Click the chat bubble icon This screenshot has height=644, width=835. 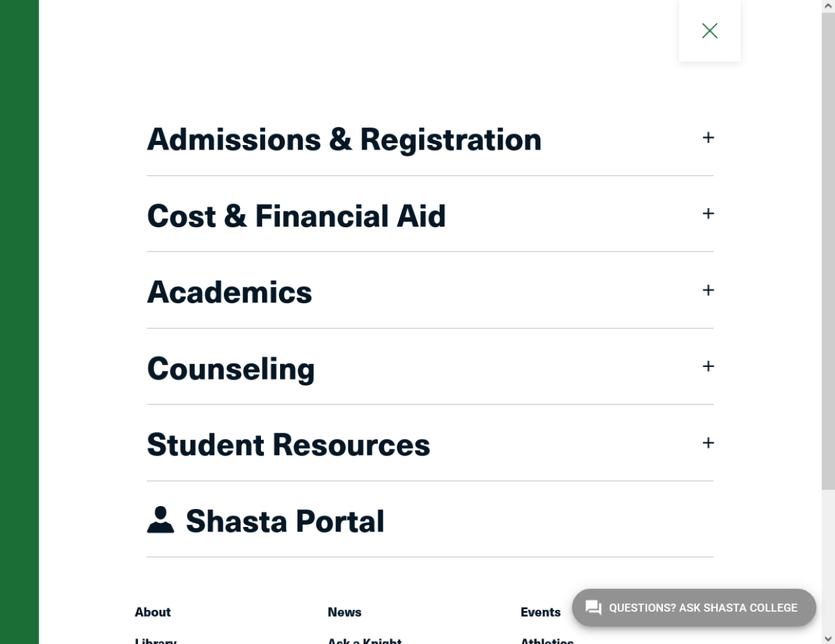593,607
